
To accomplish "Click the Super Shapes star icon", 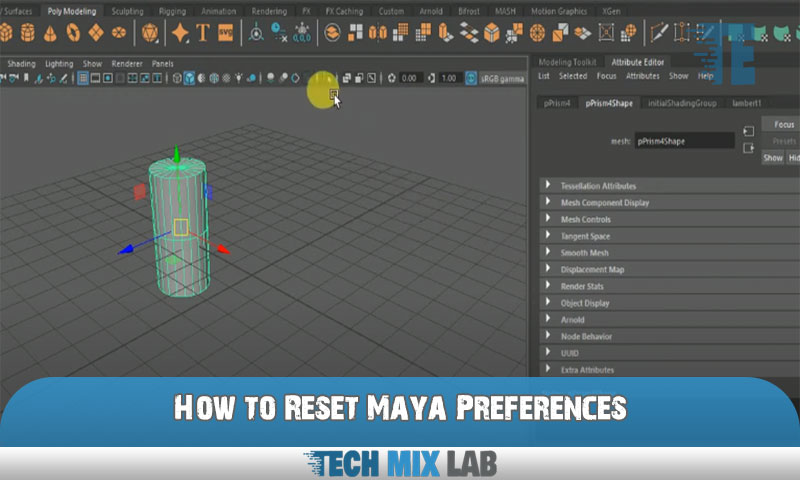I will (x=180, y=33).
